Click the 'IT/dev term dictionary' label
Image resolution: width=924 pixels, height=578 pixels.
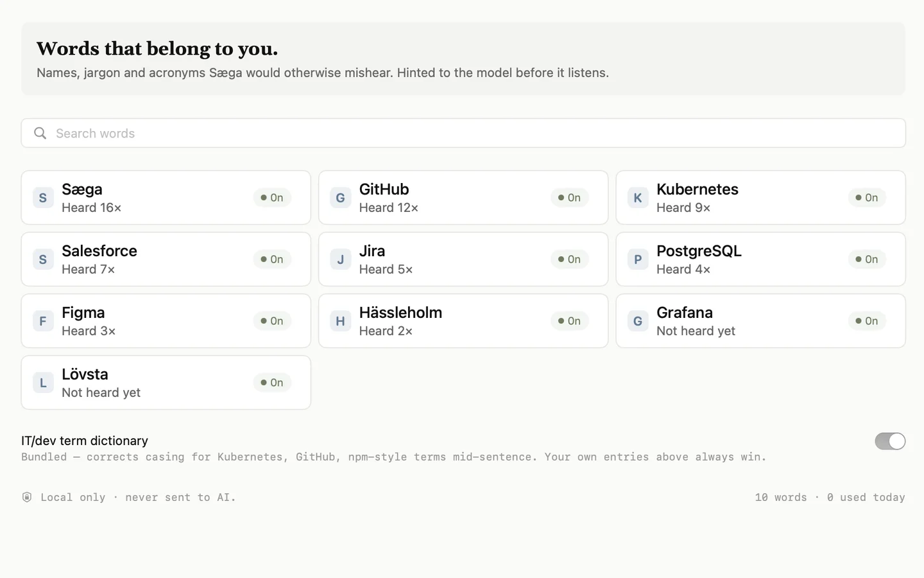click(x=85, y=441)
